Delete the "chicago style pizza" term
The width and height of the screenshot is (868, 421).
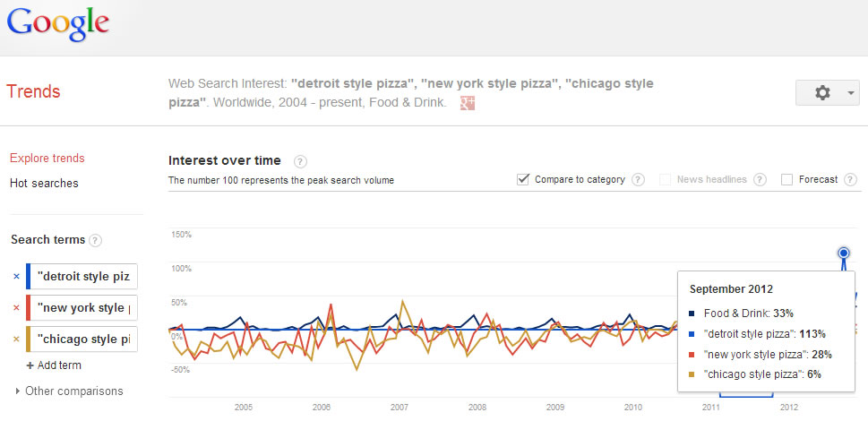[x=16, y=339]
